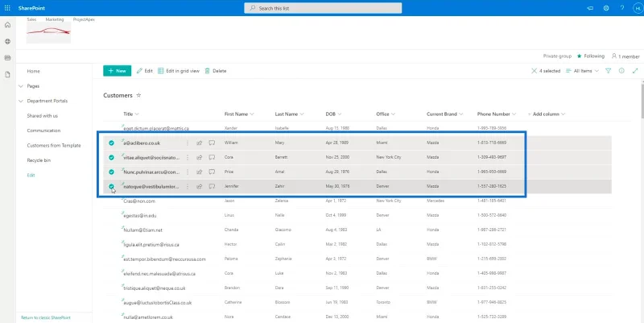Viewport: 644px width, 323px height.
Task: Open the Sales top navigation link
Action: [31, 19]
